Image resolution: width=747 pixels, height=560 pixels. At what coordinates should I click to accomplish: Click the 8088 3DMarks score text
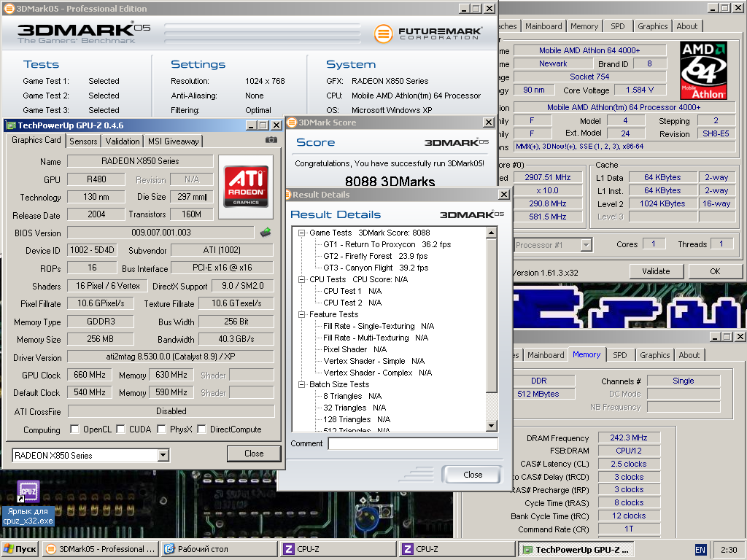coord(390,181)
